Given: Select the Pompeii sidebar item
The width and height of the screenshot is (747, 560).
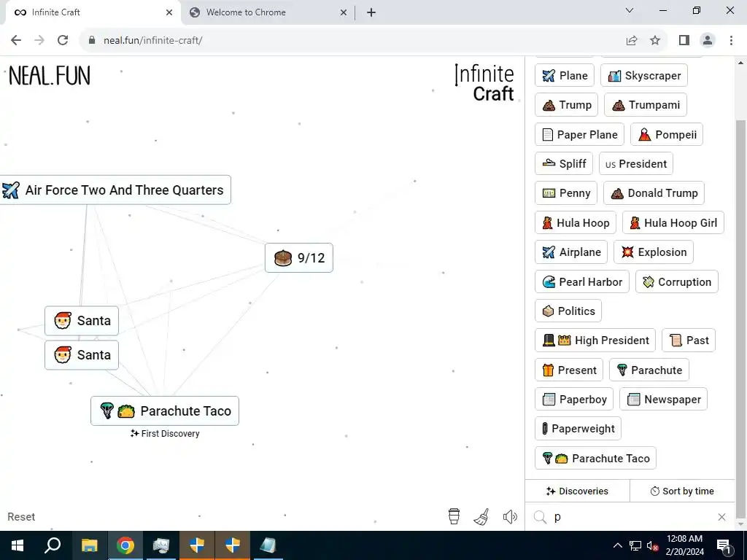Looking at the screenshot, I should click(667, 134).
